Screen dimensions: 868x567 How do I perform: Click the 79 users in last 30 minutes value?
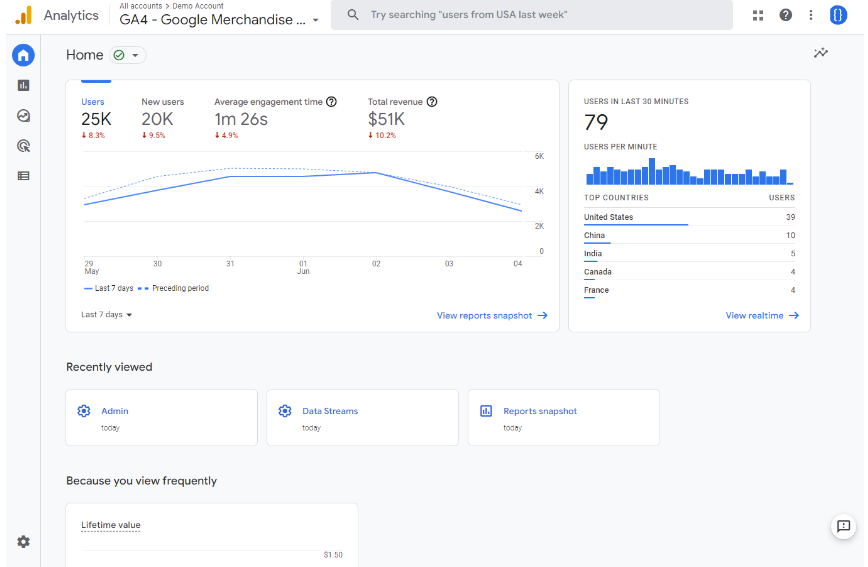coord(596,122)
